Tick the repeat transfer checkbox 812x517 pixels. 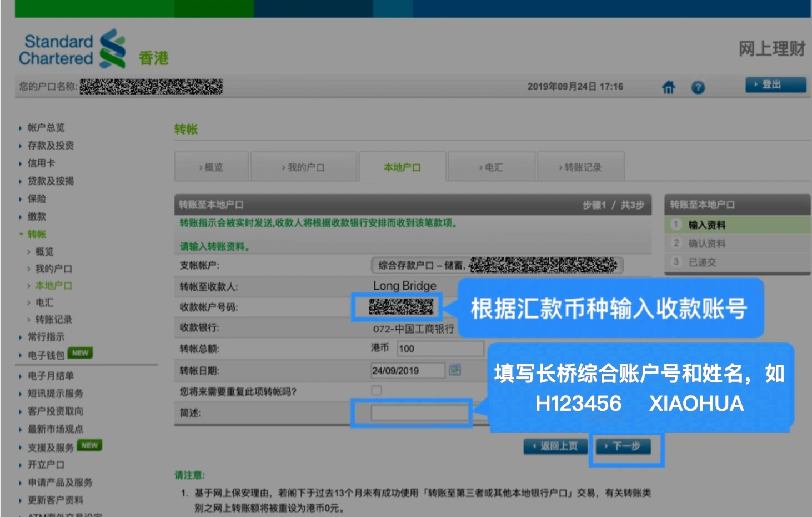pos(377,391)
